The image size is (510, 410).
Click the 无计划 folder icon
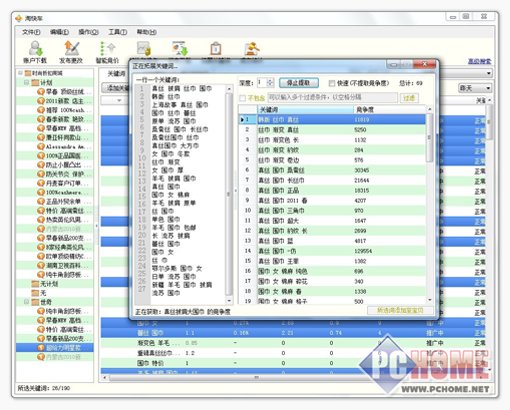coord(35,284)
